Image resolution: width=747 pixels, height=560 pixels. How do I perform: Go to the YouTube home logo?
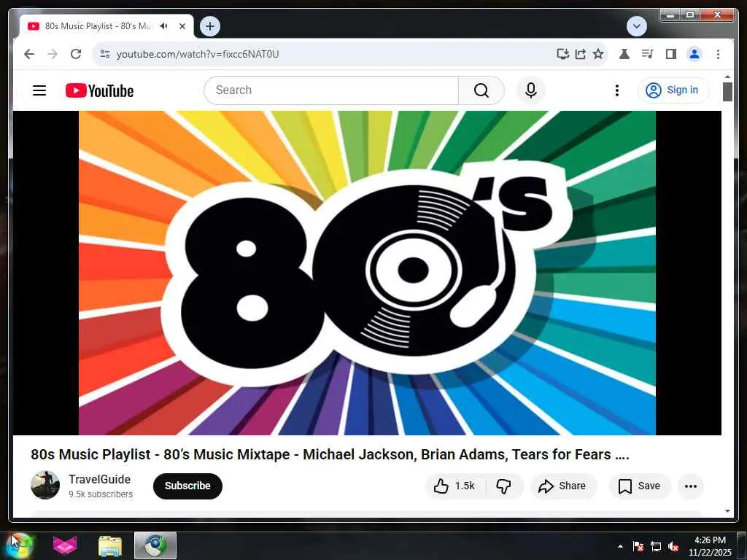click(x=99, y=90)
